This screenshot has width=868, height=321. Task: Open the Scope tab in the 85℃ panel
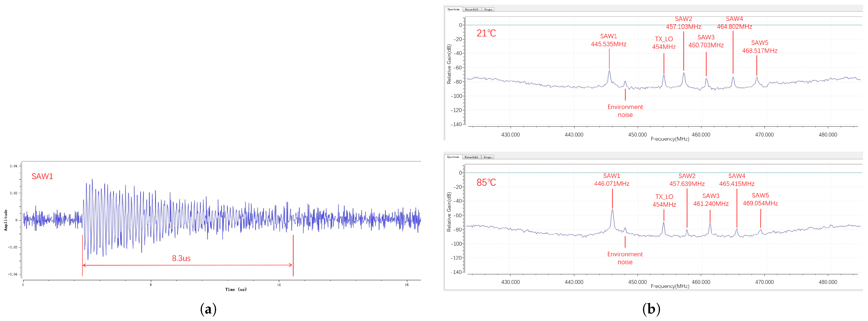pos(487,157)
